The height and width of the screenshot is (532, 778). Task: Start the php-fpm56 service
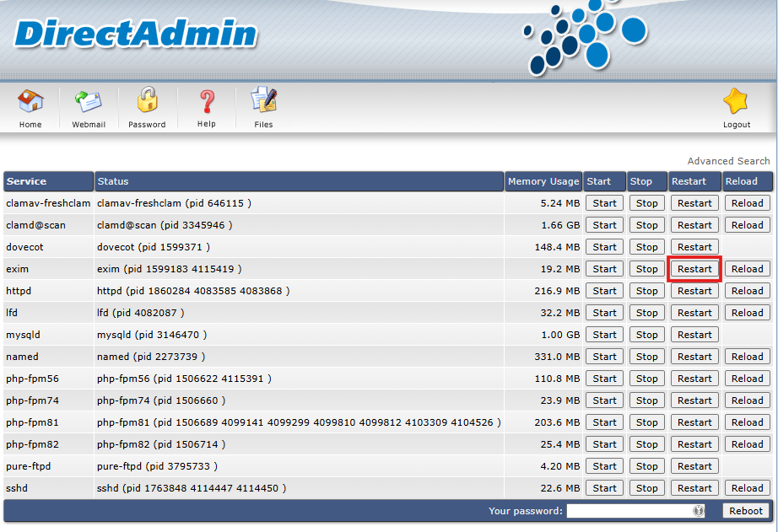pos(604,379)
